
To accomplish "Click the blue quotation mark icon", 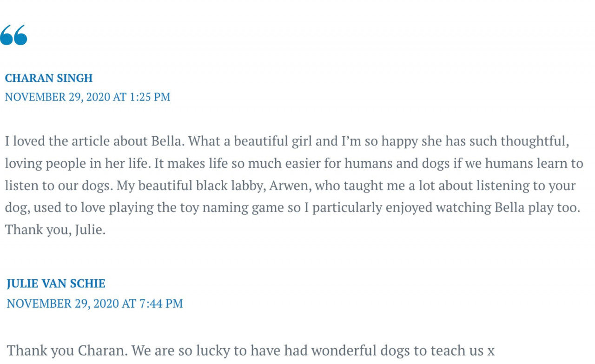I will coord(13,35).
